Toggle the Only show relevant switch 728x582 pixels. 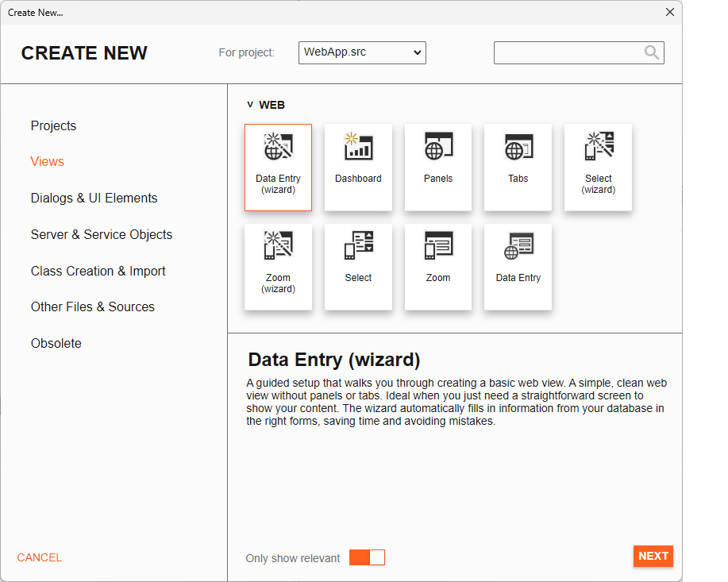[367, 557]
